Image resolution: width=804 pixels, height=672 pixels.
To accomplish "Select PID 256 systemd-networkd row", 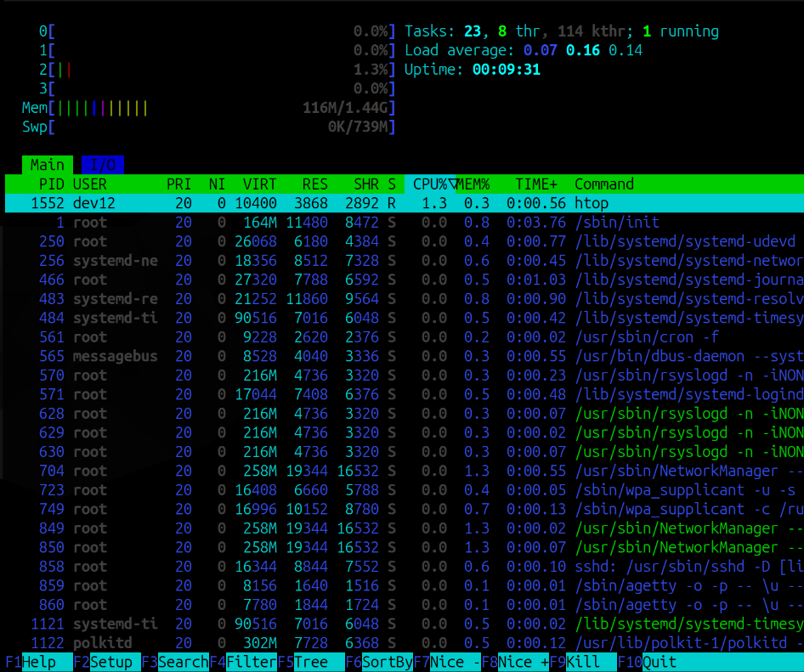I will (405, 261).
